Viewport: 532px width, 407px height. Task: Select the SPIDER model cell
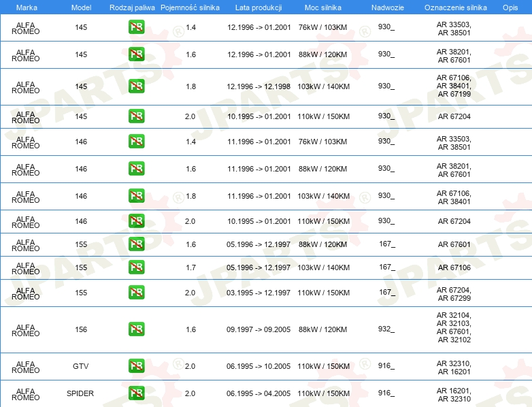(x=80, y=393)
